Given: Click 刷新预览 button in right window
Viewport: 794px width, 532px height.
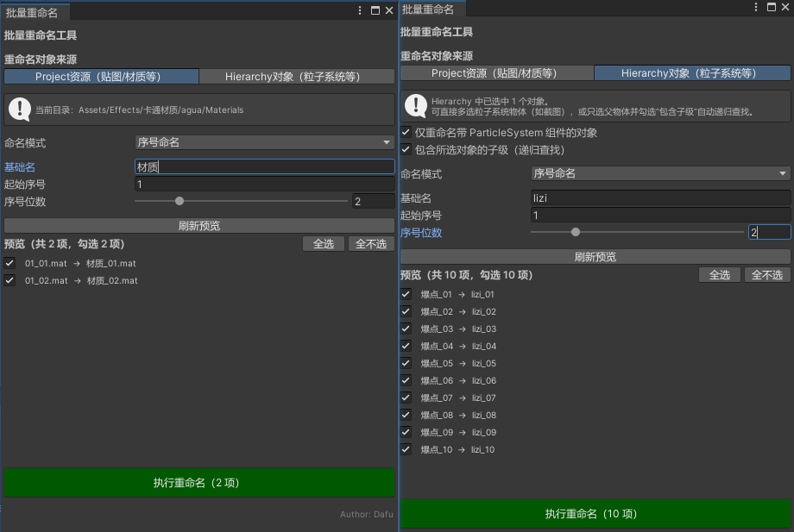Looking at the screenshot, I should coord(595,257).
